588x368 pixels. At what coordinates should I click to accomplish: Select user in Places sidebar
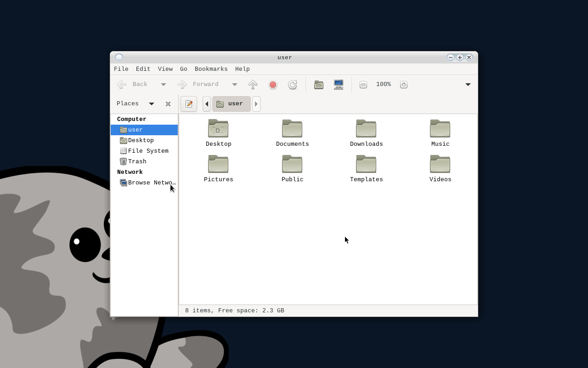144,130
